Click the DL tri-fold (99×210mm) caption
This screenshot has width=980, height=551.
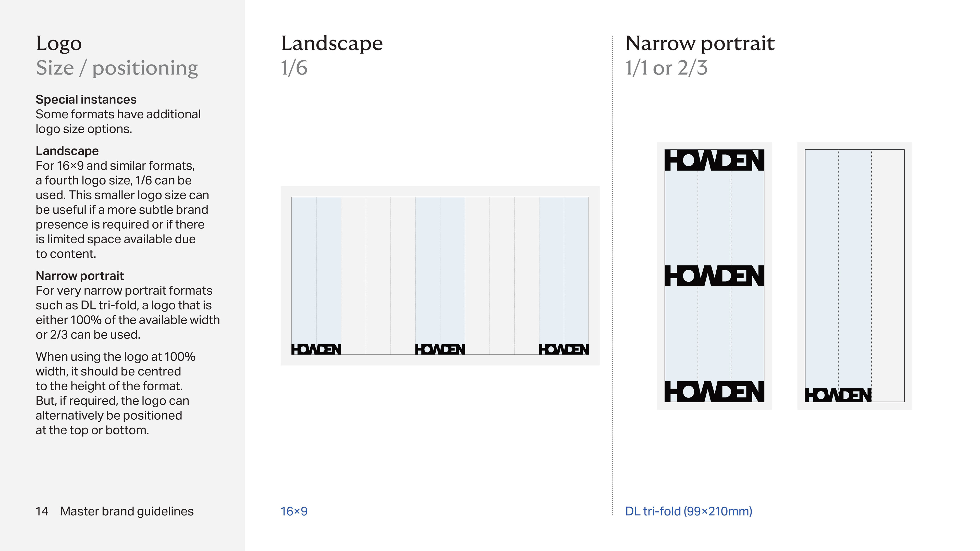click(689, 511)
